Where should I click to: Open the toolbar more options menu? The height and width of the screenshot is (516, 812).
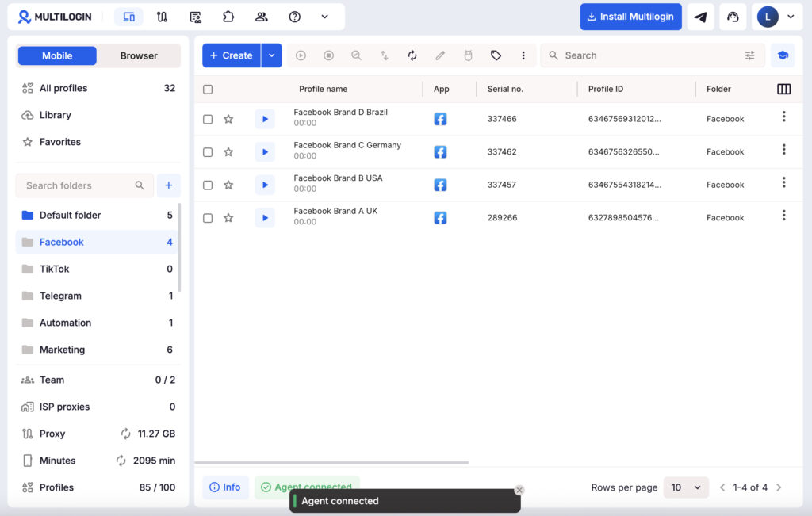(523, 55)
